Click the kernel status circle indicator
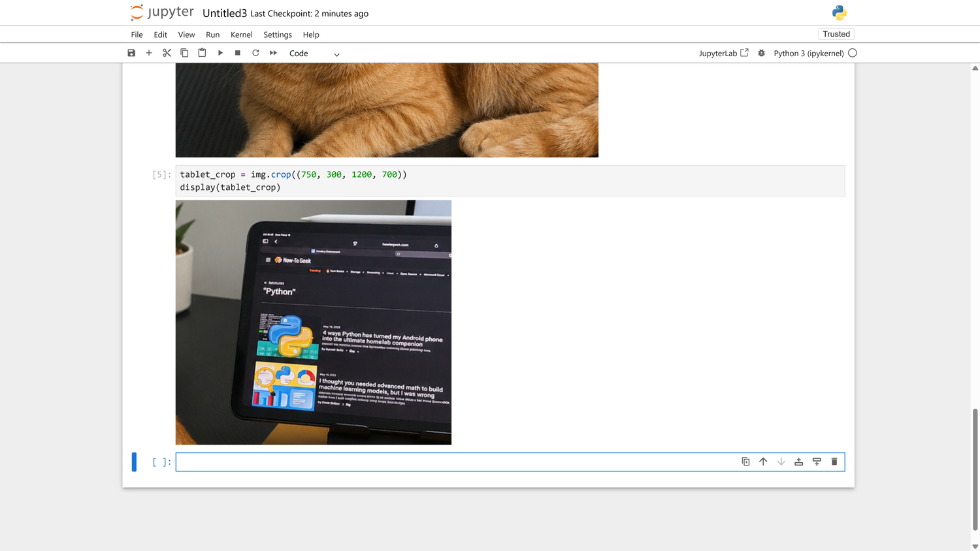This screenshot has width=980, height=551. (853, 53)
